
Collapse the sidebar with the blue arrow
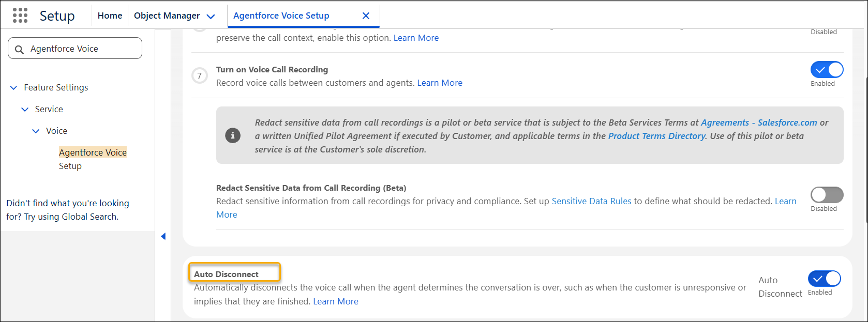tap(163, 236)
